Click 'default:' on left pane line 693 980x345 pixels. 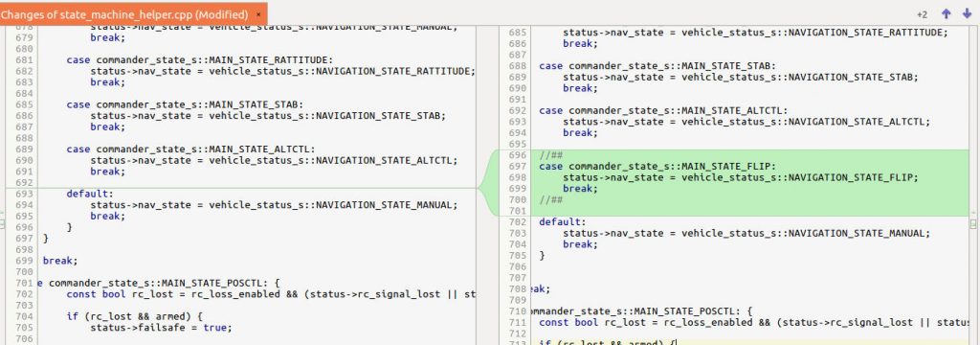click(90, 195)
